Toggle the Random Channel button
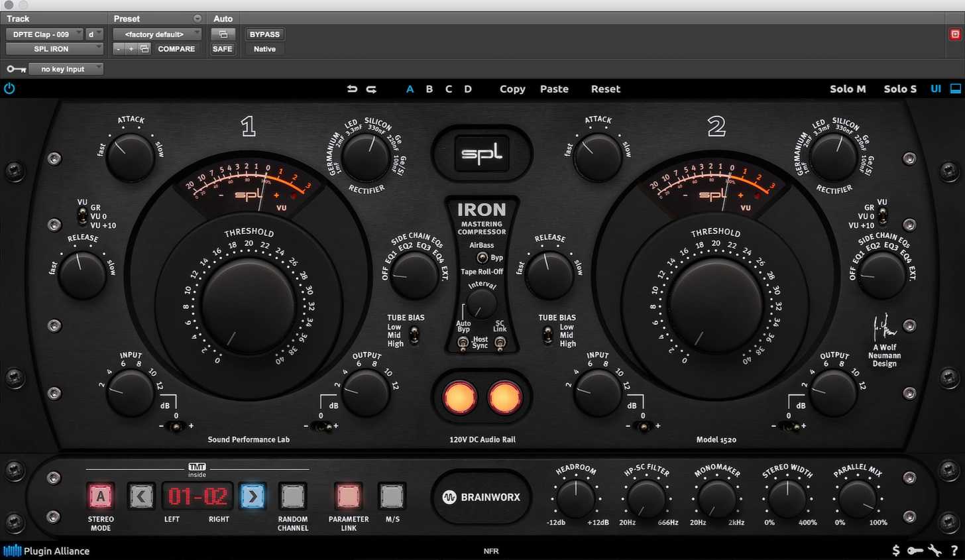 pyautogui.click(x=292, y=496)
